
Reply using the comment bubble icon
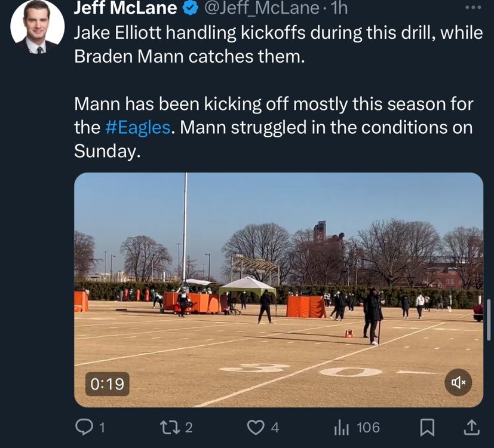coord(83,428)
